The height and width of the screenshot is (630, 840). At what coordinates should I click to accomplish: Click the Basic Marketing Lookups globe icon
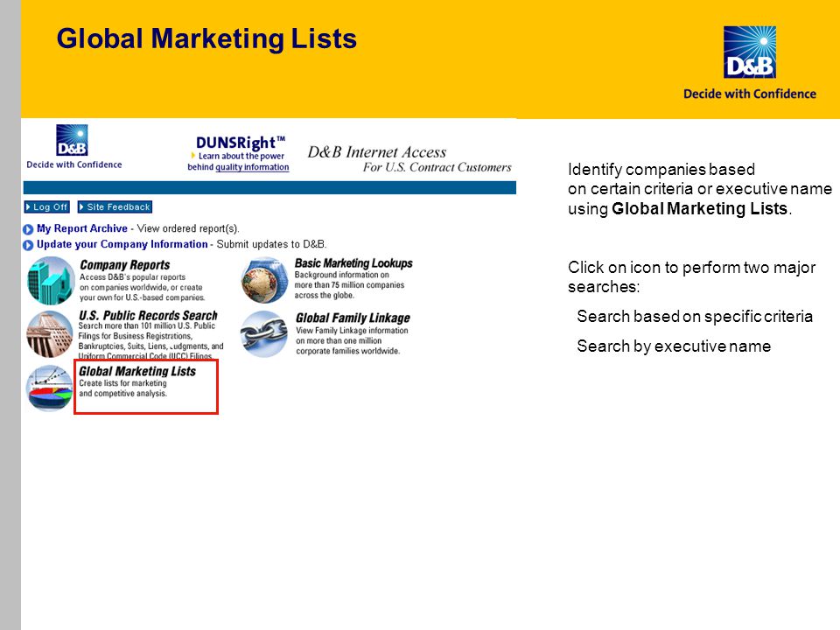[x=264, y=280]
